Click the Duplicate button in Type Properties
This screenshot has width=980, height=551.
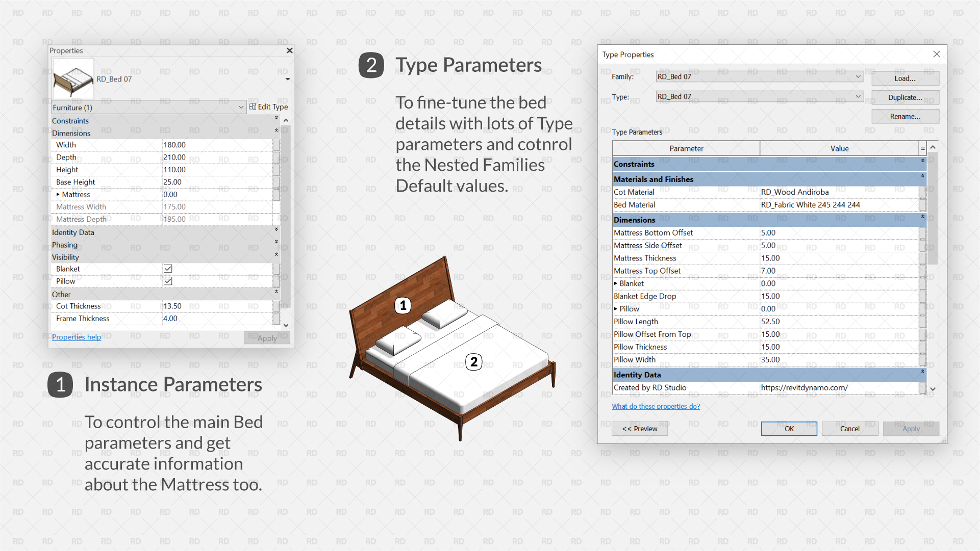point(906,97)
